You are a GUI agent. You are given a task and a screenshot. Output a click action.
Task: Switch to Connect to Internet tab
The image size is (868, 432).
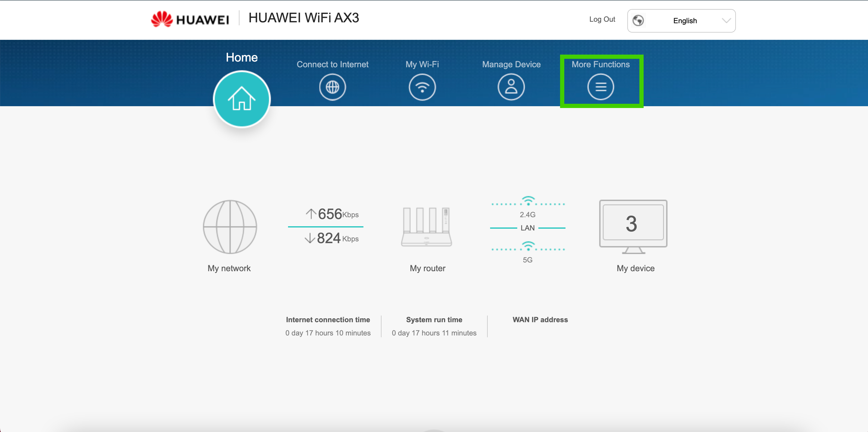coord(332,64)
